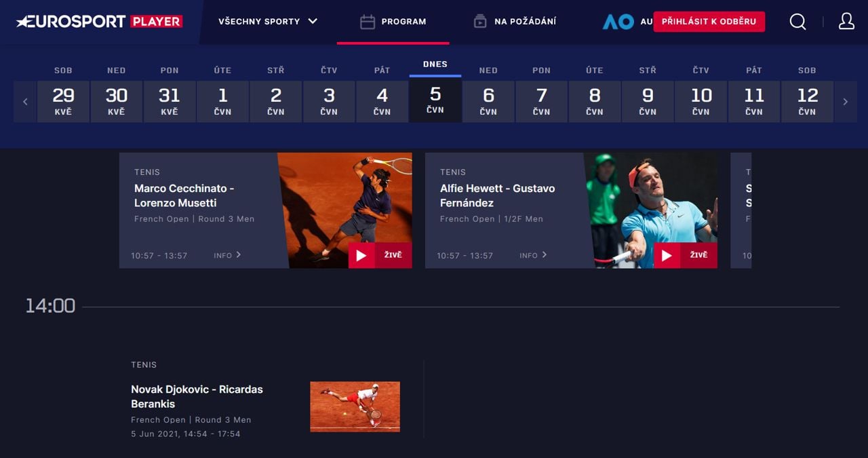Show later dates with right arrow
The image size is (868, 458).
coord(845,102)
